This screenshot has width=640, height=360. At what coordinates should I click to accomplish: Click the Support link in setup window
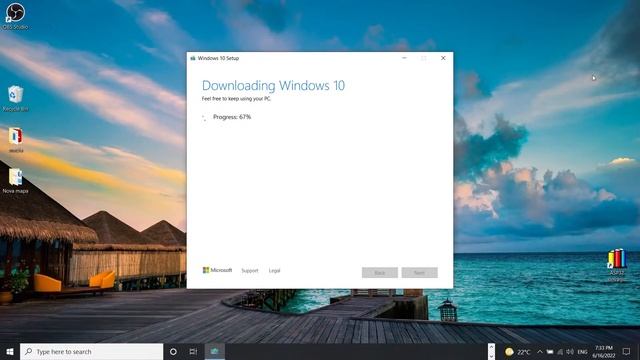[x=250, y=271]
